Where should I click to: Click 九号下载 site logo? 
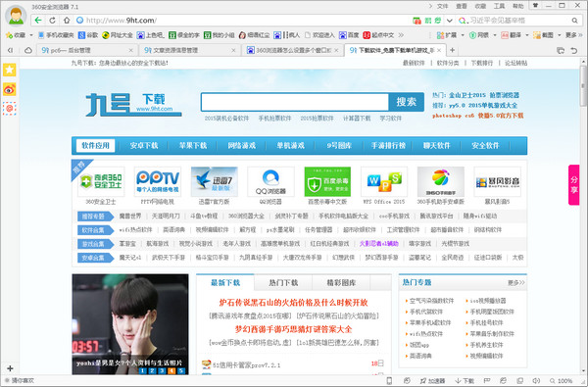coord(133,104)
